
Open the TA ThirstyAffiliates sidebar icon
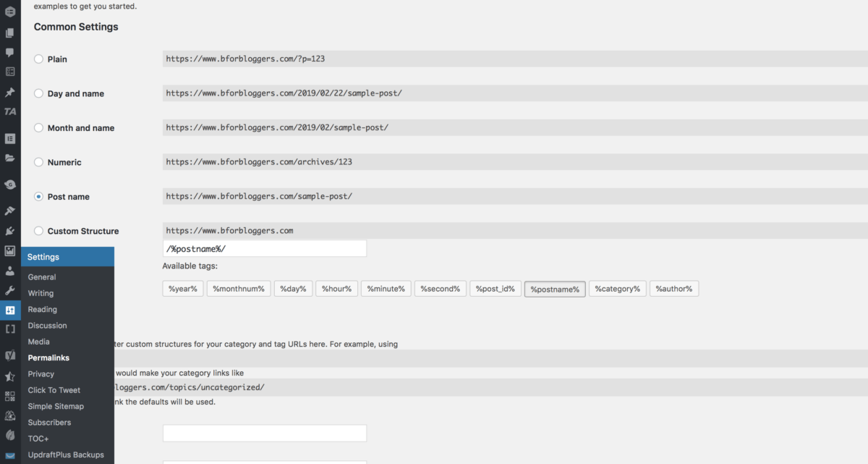(x=10, y=111)
